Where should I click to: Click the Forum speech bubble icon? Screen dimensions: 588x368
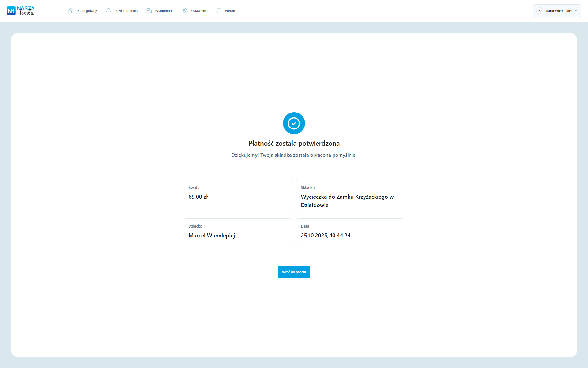[x=219, y=11]
